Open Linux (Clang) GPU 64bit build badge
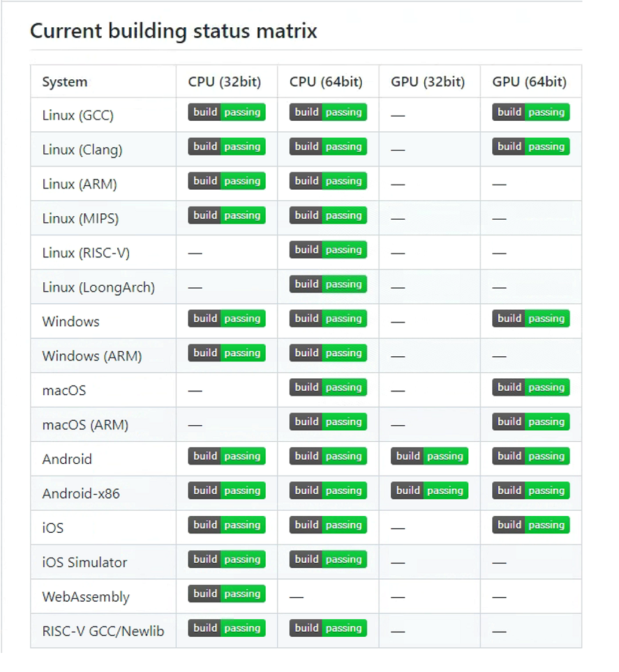This screenshot has height=672, width=619. click(530, 147)
